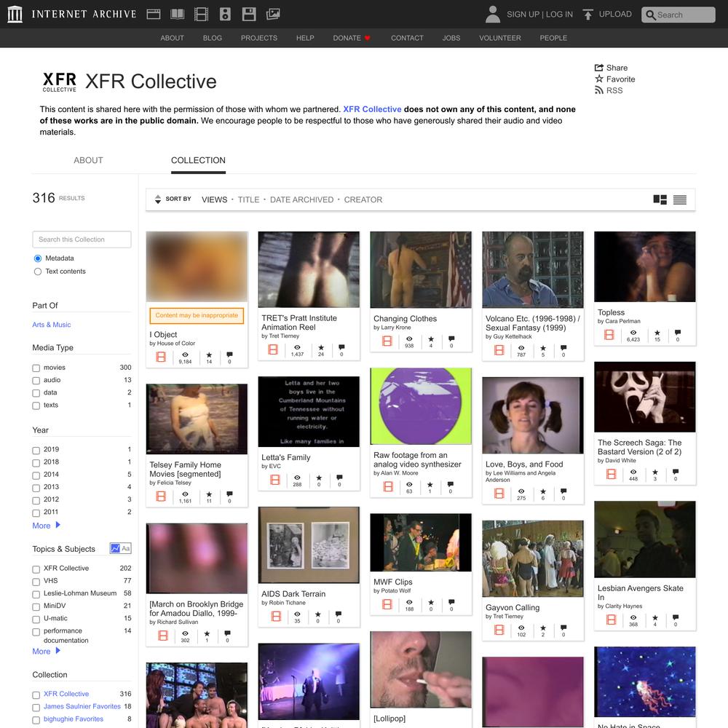The image size is (728, 728).
Task: Check the bighughie Favorites collection box
Action: coord(36,720)
